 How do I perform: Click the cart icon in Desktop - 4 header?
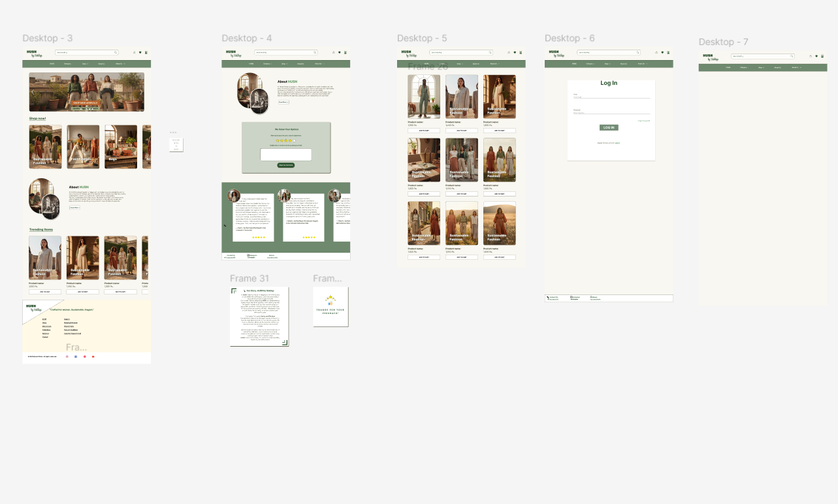pyautogui.click(x=346, y=52)
